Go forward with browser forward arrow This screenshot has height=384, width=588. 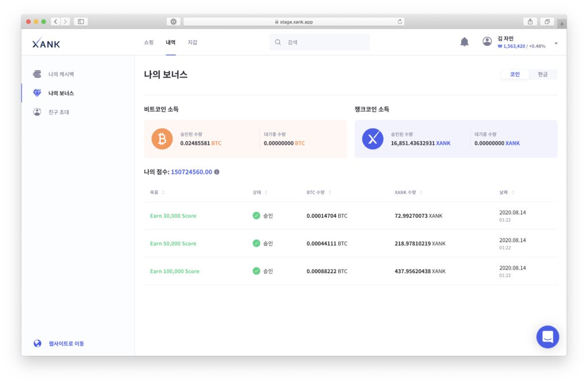tap(65, 22)
